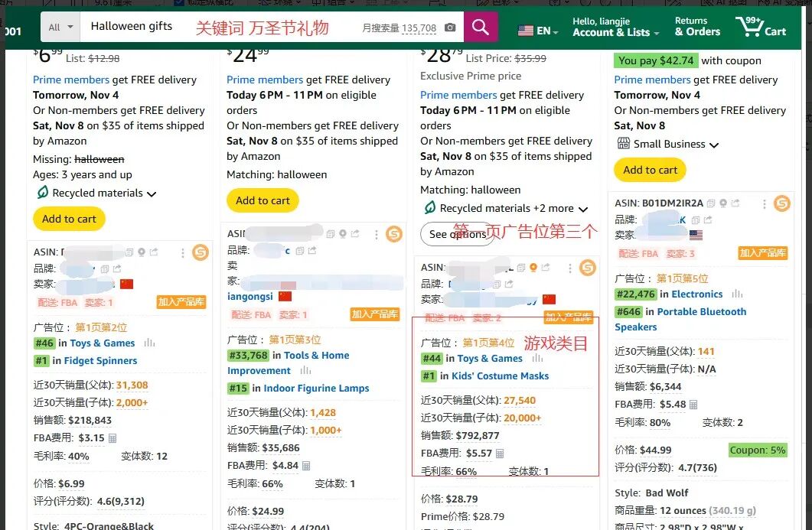This screenshot has width=812, height=530.
Task: Click iangongsi seller name link
Action: point(249,297)
